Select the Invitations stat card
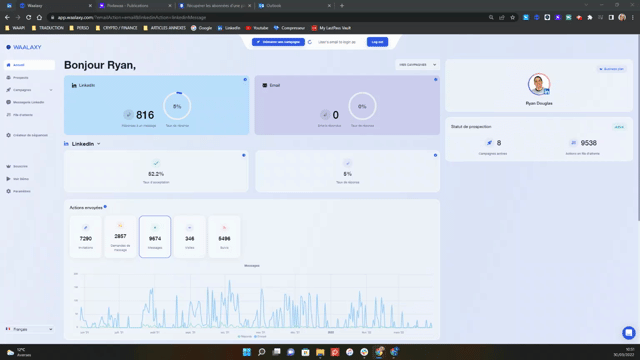The height and width of the screenshot is (360, 640). pos(86,237)
